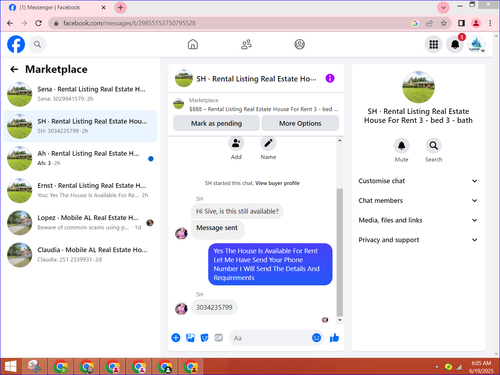Click the Facebook search magnifier icon
Image resolution: width=500 pixels, height=375 pixels.
(37, 44)
